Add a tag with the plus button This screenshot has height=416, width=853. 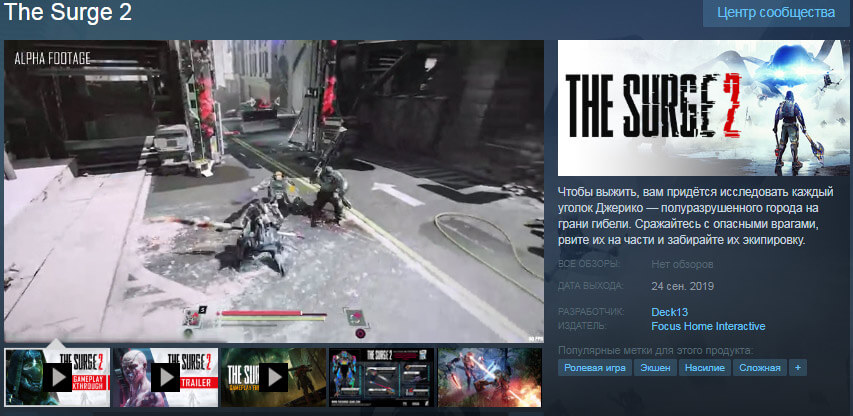798,368
